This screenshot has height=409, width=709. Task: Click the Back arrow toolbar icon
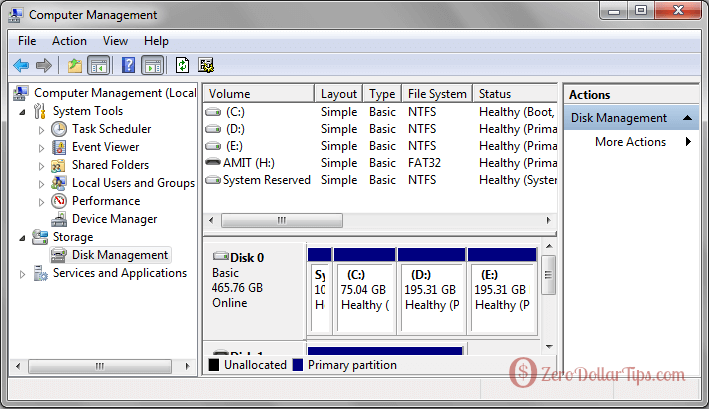pyautogui.click(x=21, y=66)
